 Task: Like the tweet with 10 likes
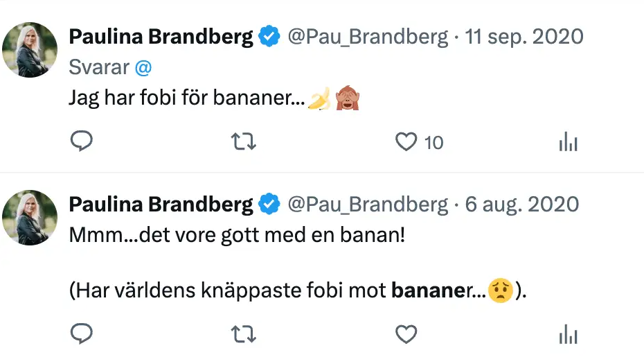[x=406, y=142]
